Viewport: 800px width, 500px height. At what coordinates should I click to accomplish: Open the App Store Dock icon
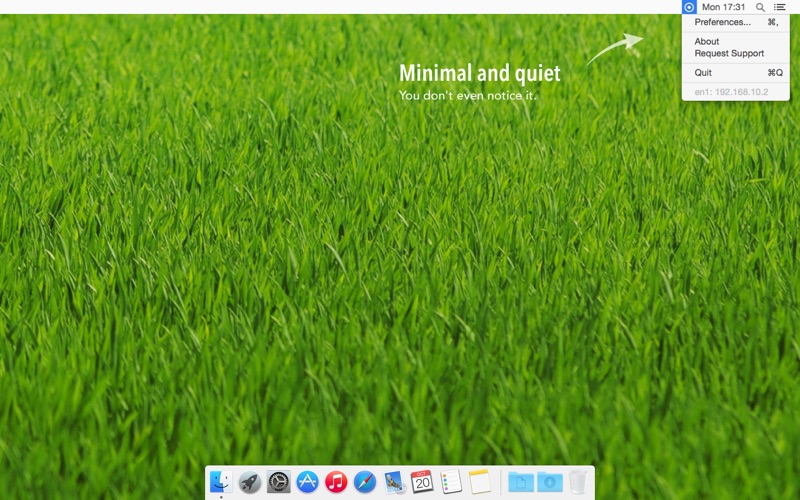click(x=307, y=482)
